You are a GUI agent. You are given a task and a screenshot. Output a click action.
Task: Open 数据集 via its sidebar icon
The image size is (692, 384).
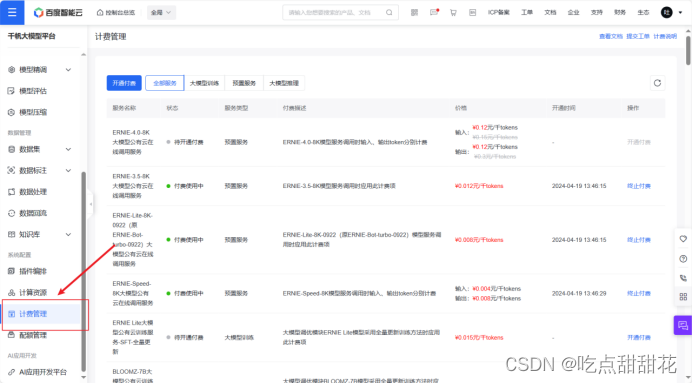(11, 149)
